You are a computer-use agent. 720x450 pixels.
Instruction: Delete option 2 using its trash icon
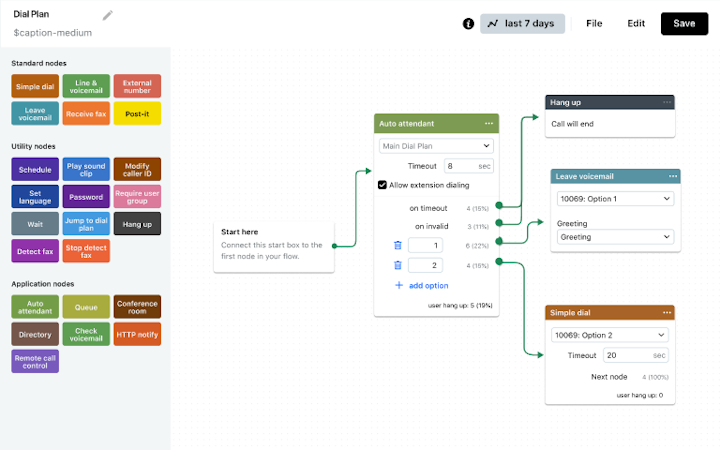(x=397, y=265)
